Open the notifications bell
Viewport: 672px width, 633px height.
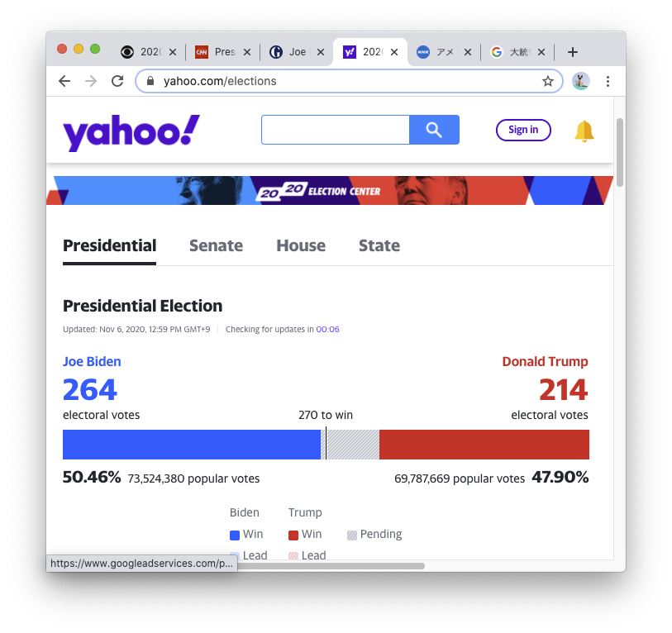(x=584, y=131)
